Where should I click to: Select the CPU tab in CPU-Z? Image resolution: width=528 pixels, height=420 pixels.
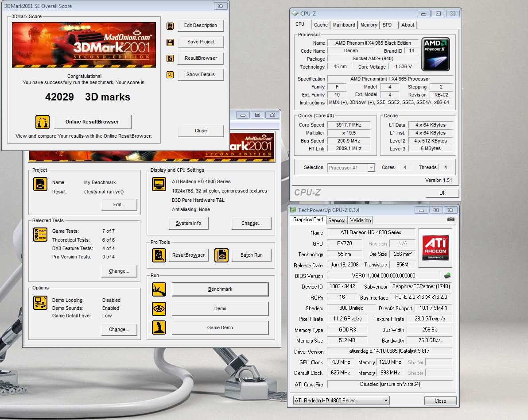[x=300, y=24]
